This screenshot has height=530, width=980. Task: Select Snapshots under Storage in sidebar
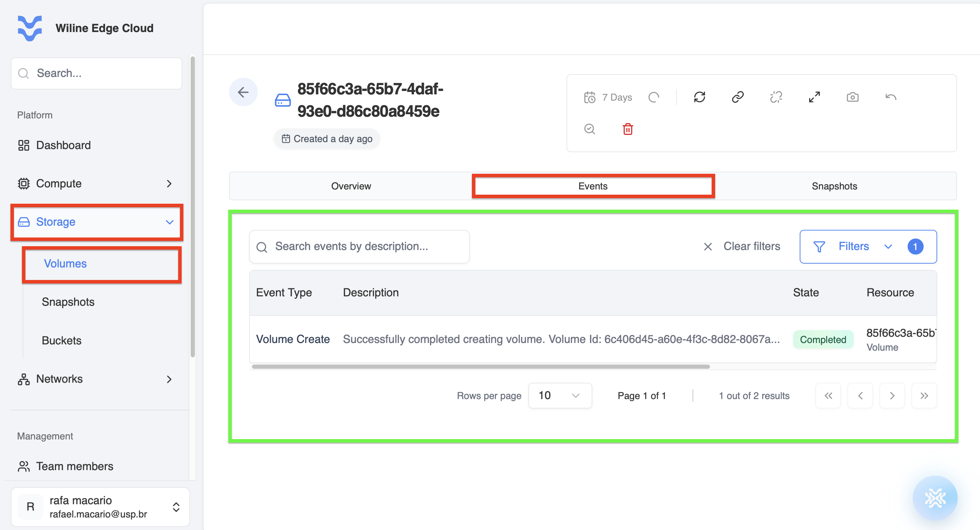68,302
